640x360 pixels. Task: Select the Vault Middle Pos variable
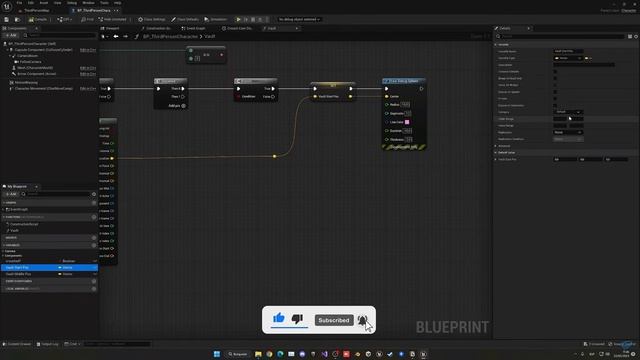(49, 274)
